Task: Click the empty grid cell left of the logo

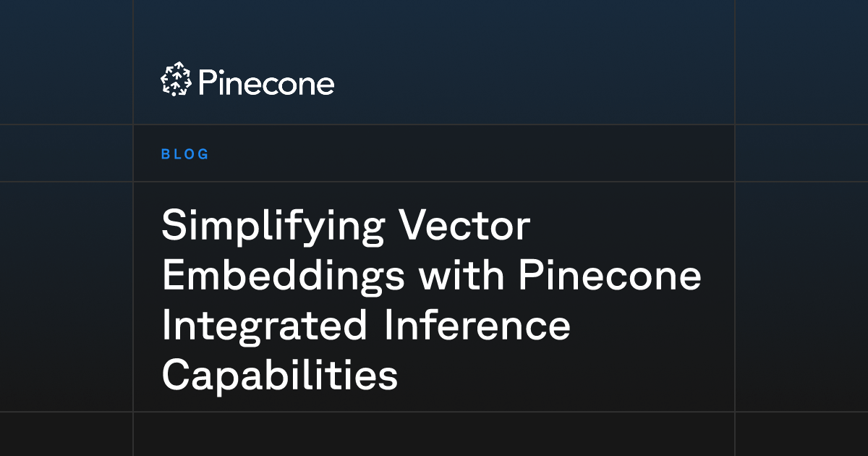Action: [x=67, y=62]
